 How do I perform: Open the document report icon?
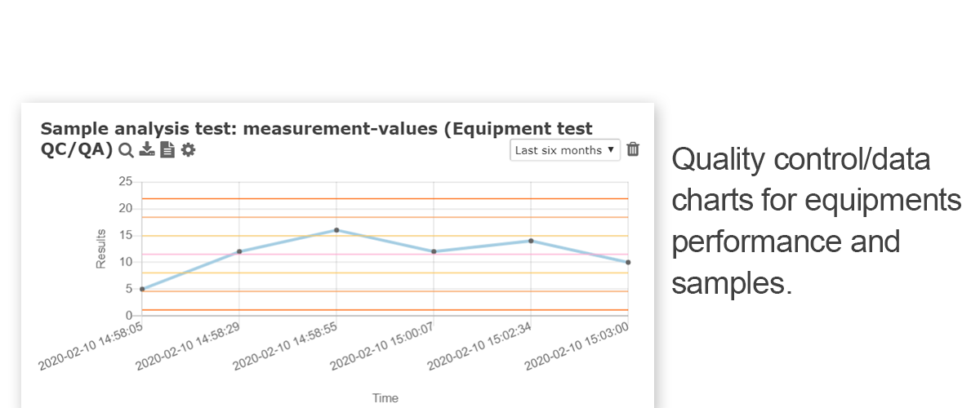coord(167,149)
